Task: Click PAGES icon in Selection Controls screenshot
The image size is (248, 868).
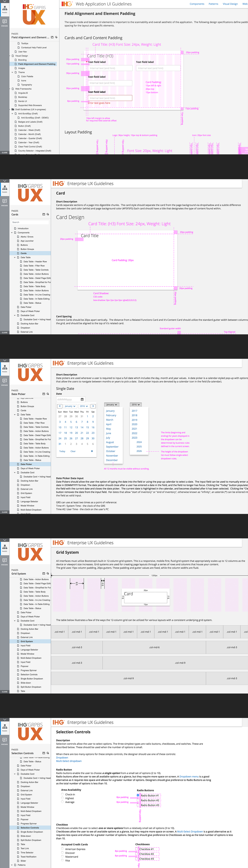Action: point(5,728)
